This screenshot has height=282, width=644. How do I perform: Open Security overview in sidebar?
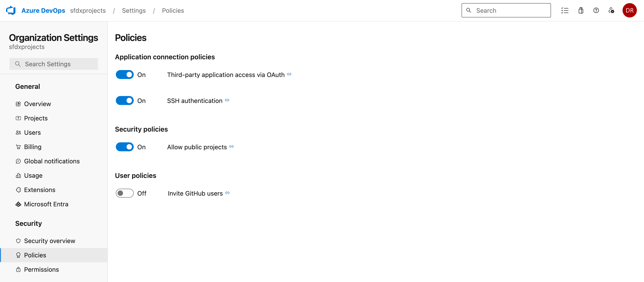(x=49, y=241)
